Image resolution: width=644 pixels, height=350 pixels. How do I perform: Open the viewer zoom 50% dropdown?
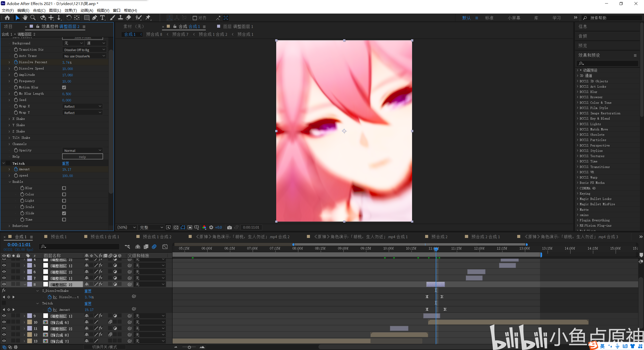click(x=127, y=227)
